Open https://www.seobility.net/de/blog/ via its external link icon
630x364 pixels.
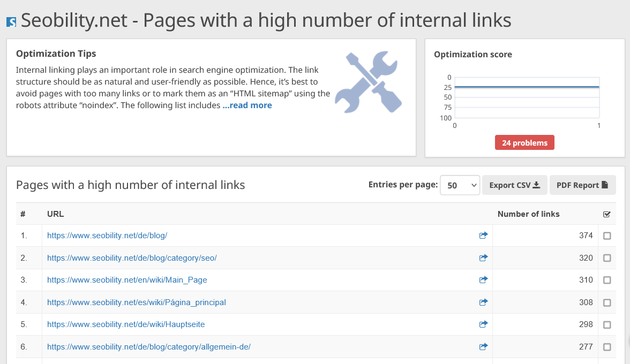(483, 235)
